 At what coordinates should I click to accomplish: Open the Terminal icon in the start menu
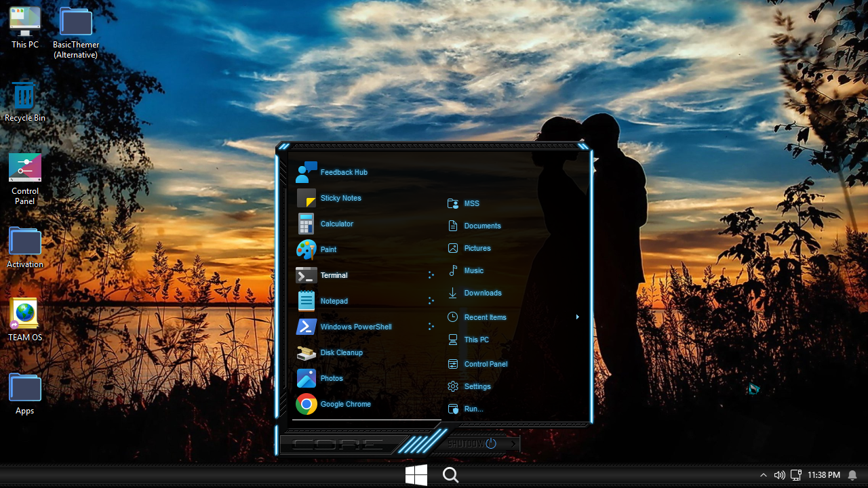pyautogui.click(x=307, y=275)
